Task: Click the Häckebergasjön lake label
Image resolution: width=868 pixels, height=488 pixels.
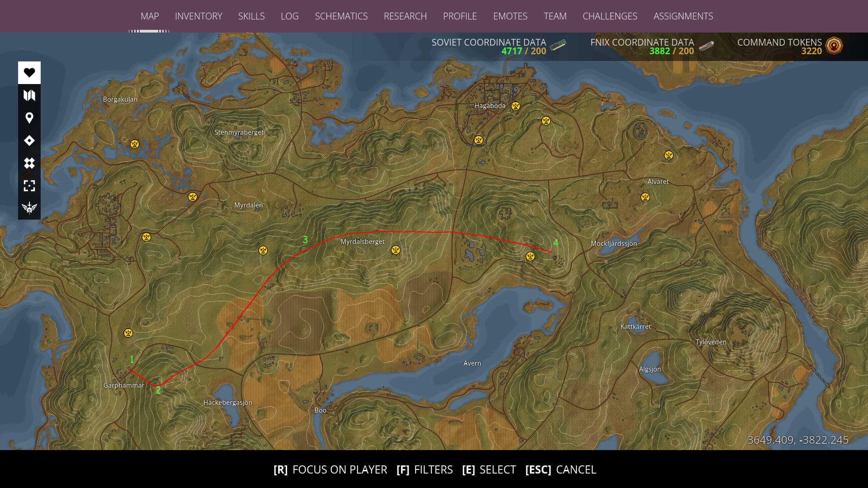Action: click(227, 403)
